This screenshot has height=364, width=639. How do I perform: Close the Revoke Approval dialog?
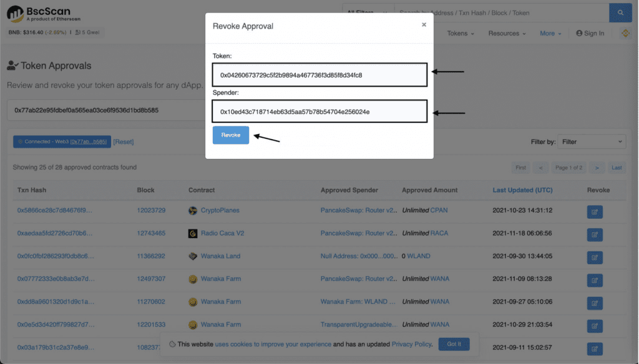click(x=424, y=25)
